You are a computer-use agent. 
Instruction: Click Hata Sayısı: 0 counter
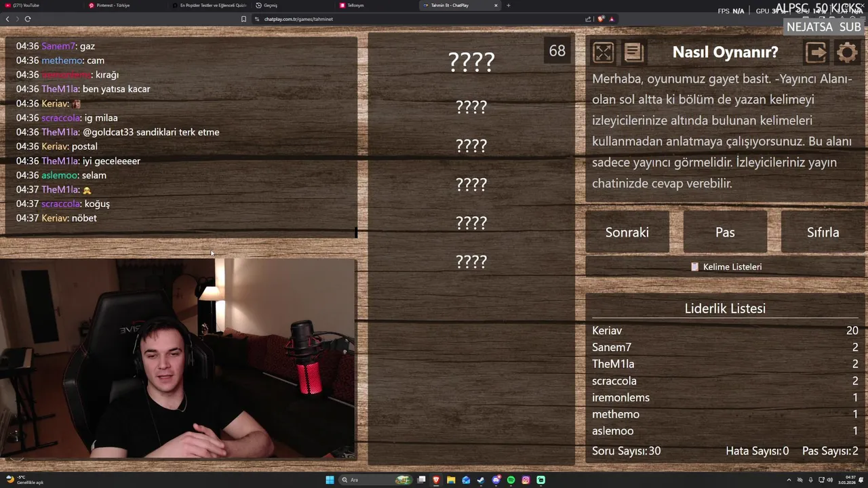pyautogui.click(x=757, y=451)
